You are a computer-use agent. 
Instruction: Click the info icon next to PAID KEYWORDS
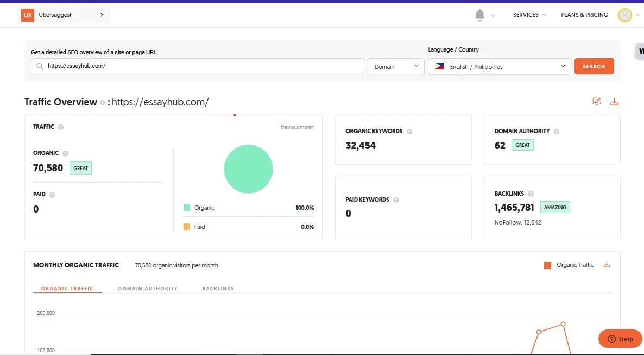coord(396,200)
